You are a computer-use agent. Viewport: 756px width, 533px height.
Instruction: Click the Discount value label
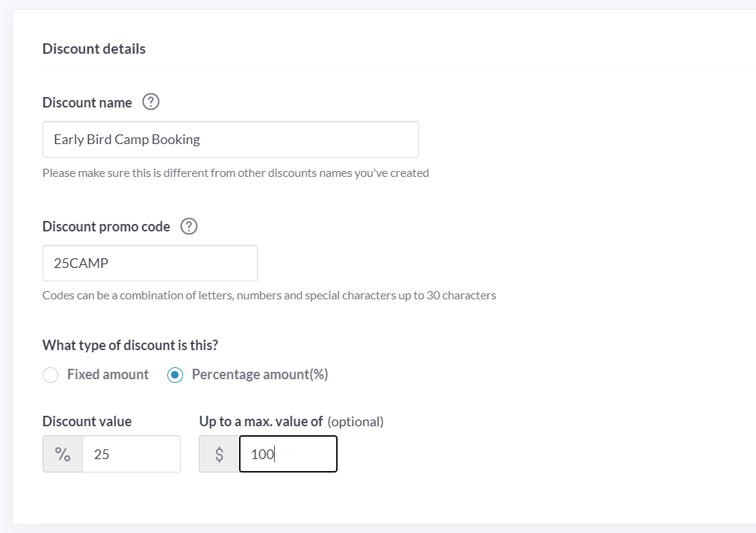[87, 421]
